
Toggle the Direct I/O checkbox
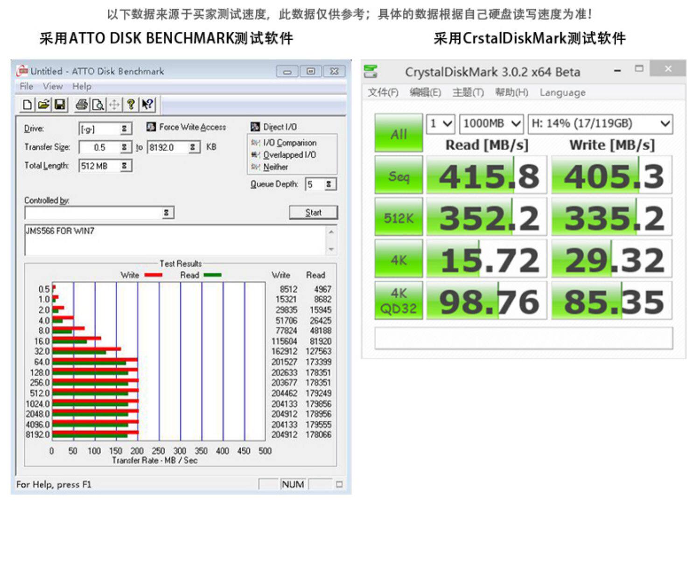pyautogui.click(x=255, y=127)
